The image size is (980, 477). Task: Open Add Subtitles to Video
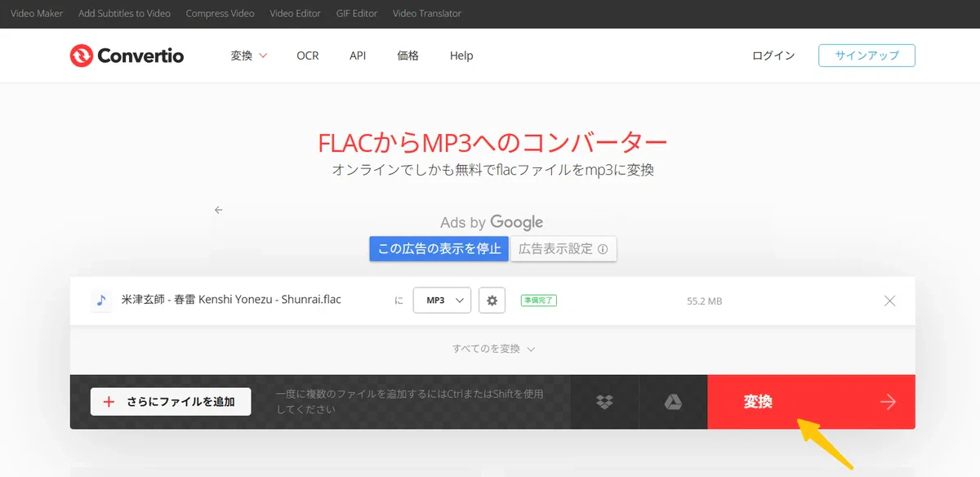(x=124, y=14)
